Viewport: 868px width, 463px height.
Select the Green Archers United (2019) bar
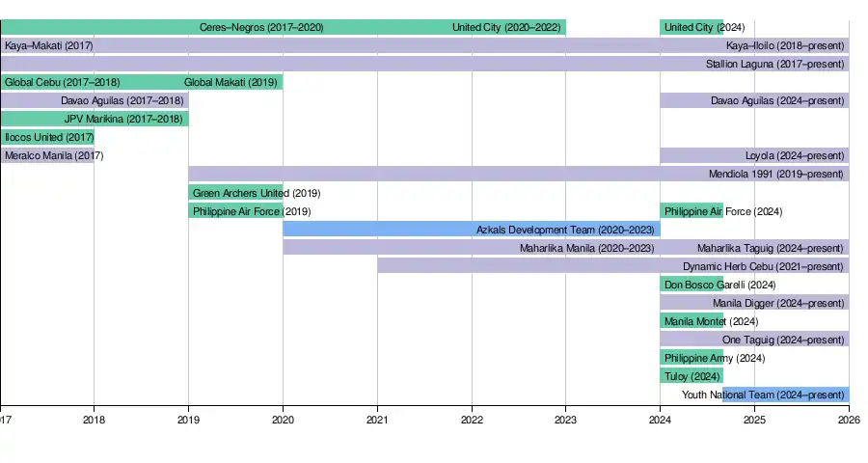click(x=235, y=193)
